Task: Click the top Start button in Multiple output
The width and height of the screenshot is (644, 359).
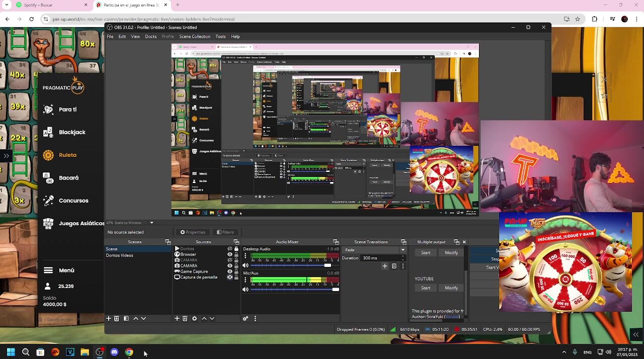Action: pyautogui.click(x=426, y=253)
